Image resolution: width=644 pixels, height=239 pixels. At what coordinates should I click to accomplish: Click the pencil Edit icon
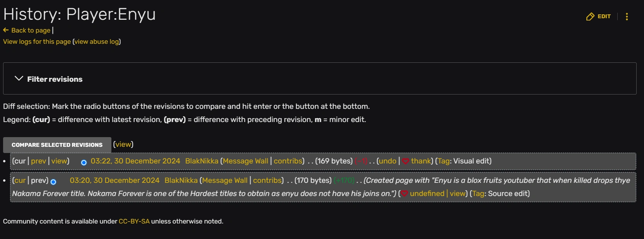click(590, 17)
